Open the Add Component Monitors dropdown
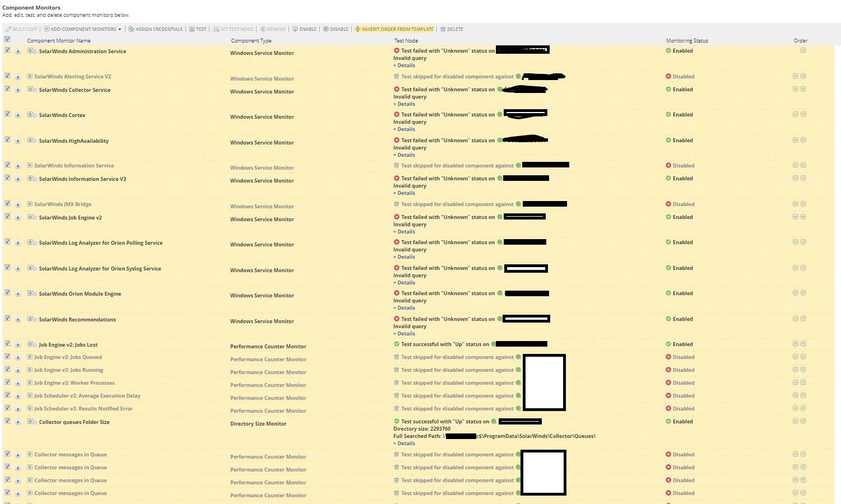 coord(82,29)
